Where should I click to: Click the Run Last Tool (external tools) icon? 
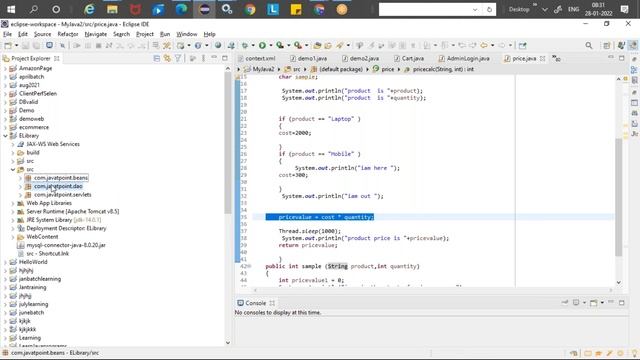(x=298, y=45)
